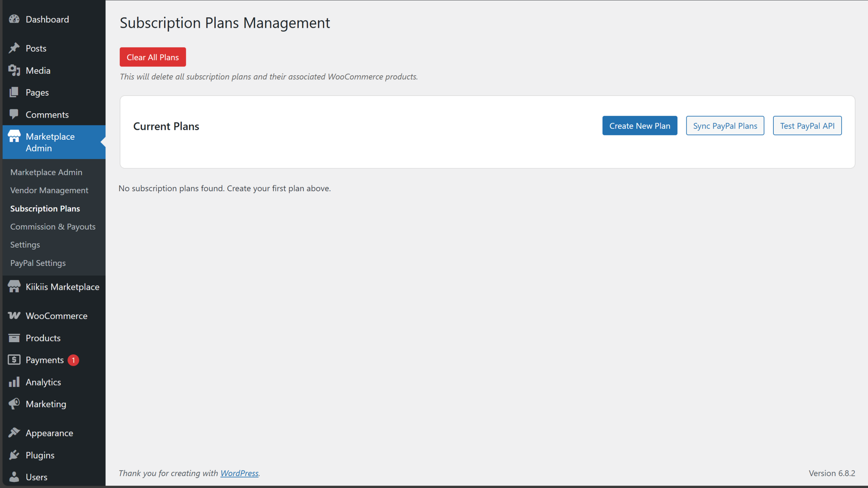Click the Subscription Plans Management heading

[225, 23]
